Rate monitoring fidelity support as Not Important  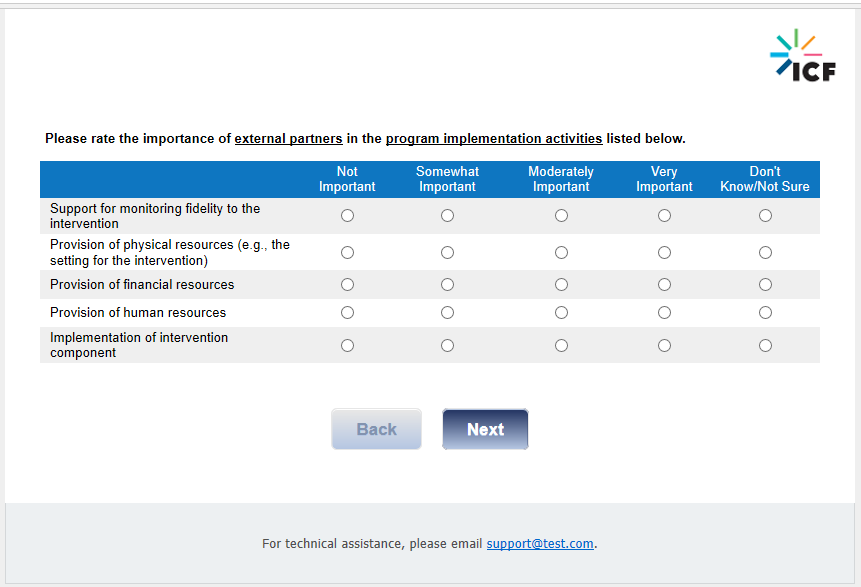point(347,216)
